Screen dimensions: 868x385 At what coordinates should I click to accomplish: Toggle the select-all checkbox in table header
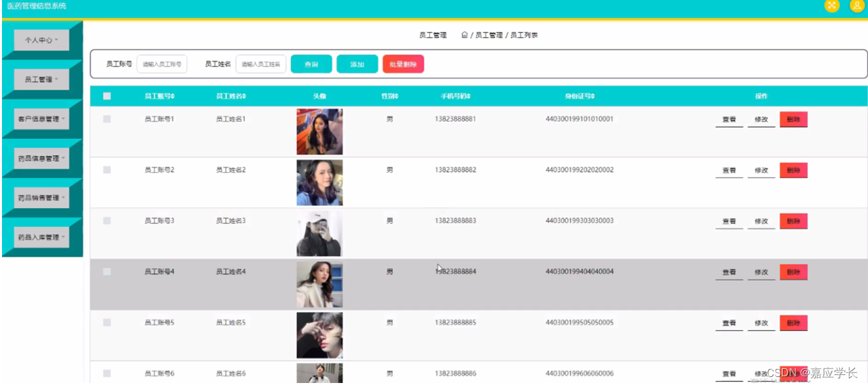click(x=107, y=96)
